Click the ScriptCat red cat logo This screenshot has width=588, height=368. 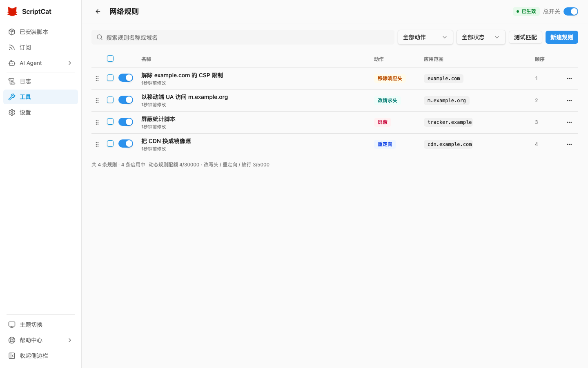(12, 11)
